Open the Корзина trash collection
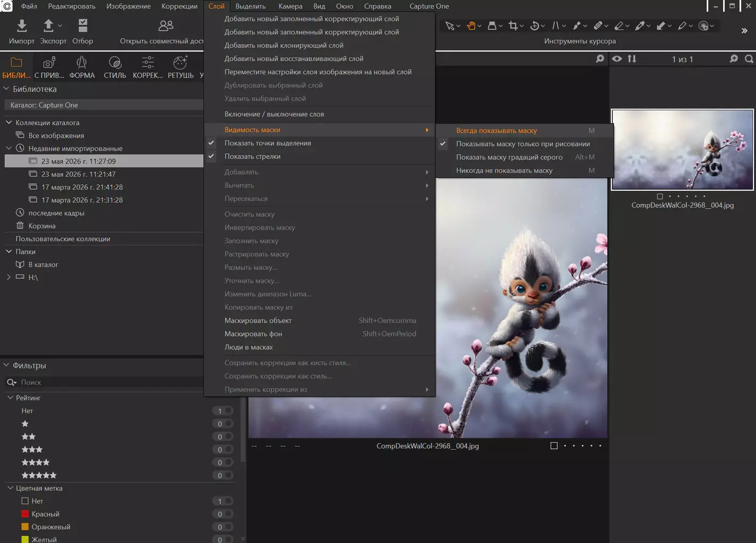 42,226
